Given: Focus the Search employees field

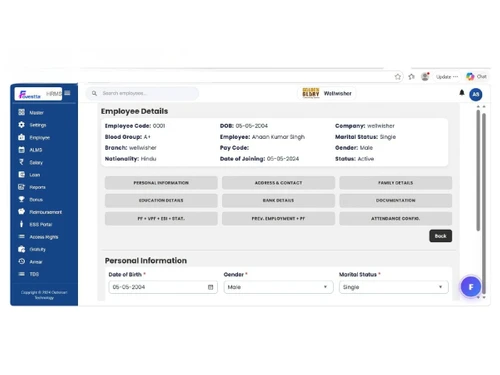Looking at the screenshot, I should click(x=142, y=93).
